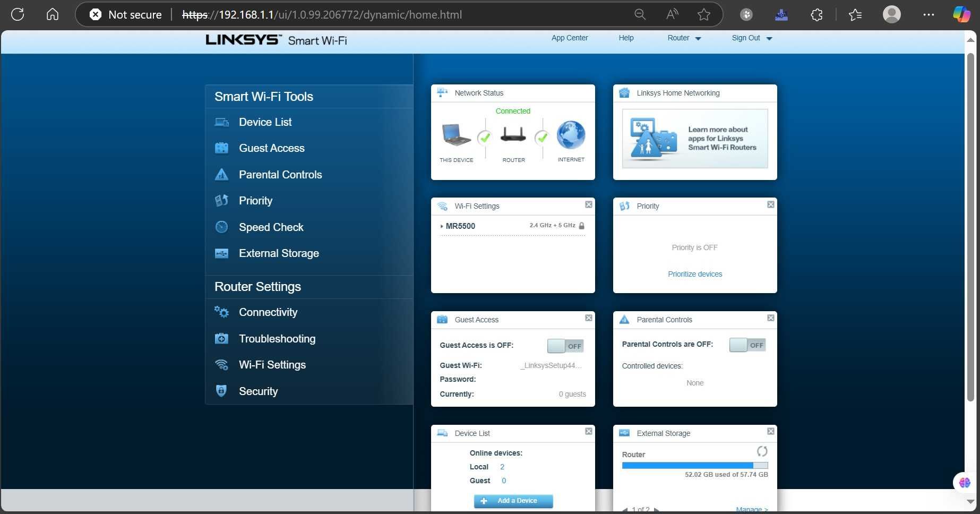Click the Guest devices count 0
Image resolution: width=980 pixels, height=514 pixels.
tap(504, 481)
